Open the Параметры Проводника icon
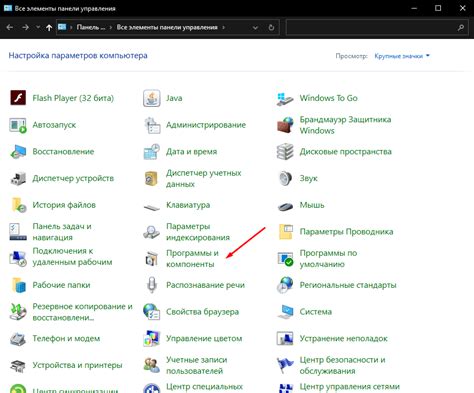Viewport: 474px width, 393px height. click(x=286, y=232)
